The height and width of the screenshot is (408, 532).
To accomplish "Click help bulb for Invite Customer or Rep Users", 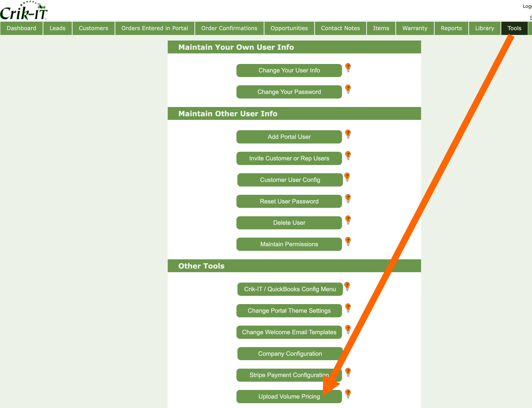I will pos(348,155).
